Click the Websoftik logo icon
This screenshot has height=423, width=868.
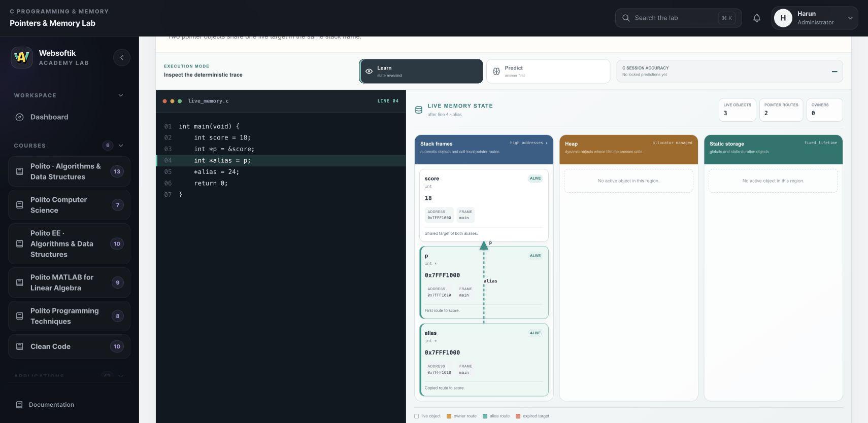point(22,57)
